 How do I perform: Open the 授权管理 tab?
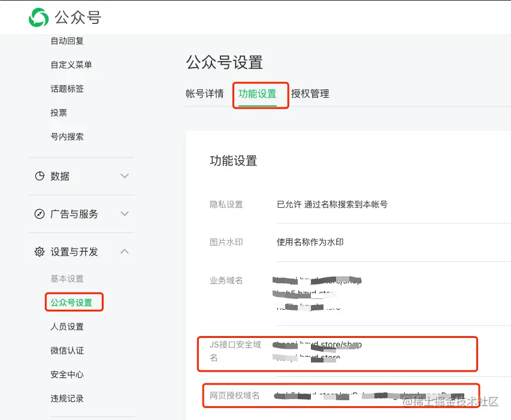(x=310, y=93)
